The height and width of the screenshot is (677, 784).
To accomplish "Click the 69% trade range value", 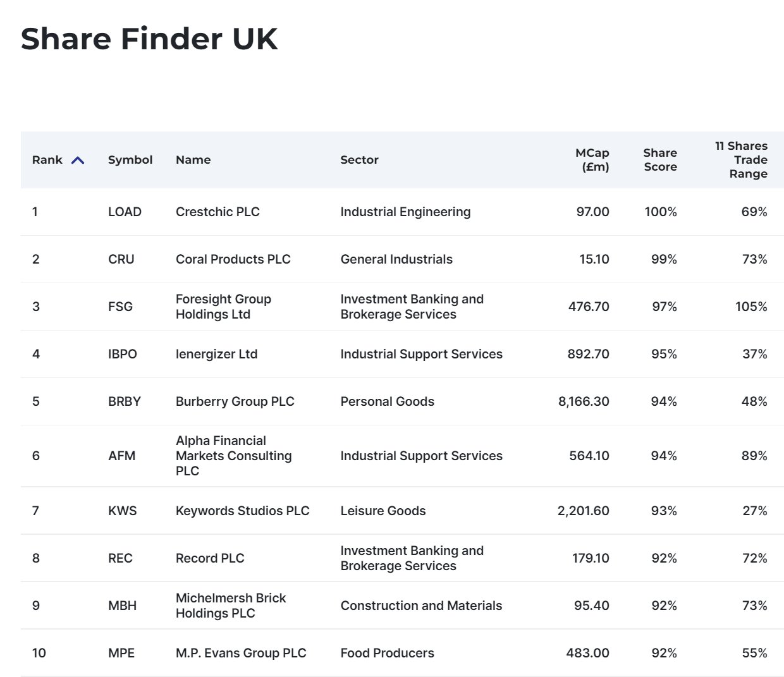I will [x=754, y=212].
